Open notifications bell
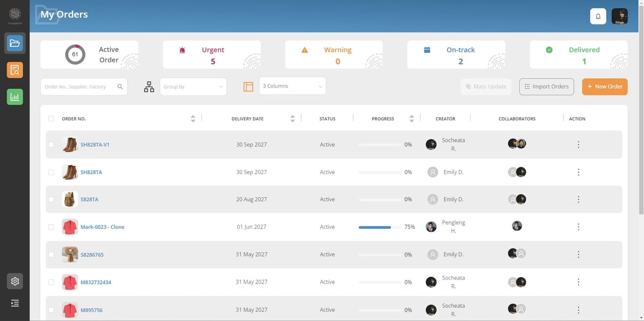Viewport: 644px width, 321px height. [598, 16]
